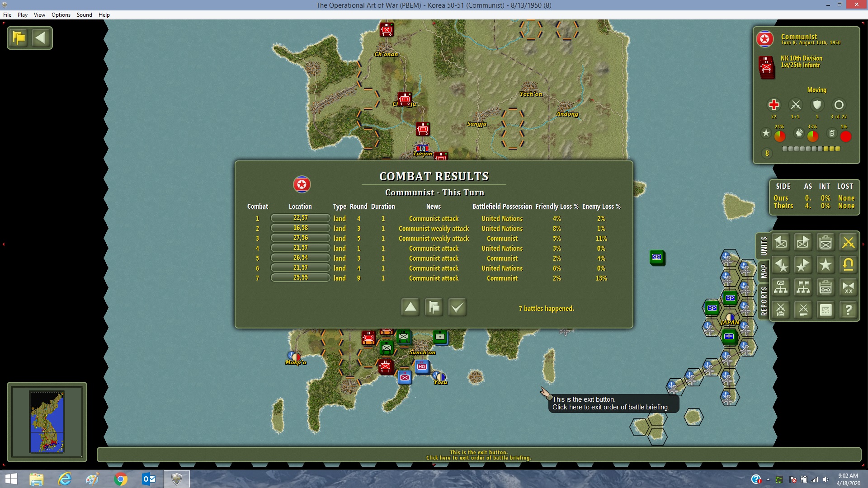Click the fist readiness icon in unit panel
Screen dimensions: 868x488
tap(799, 133)
